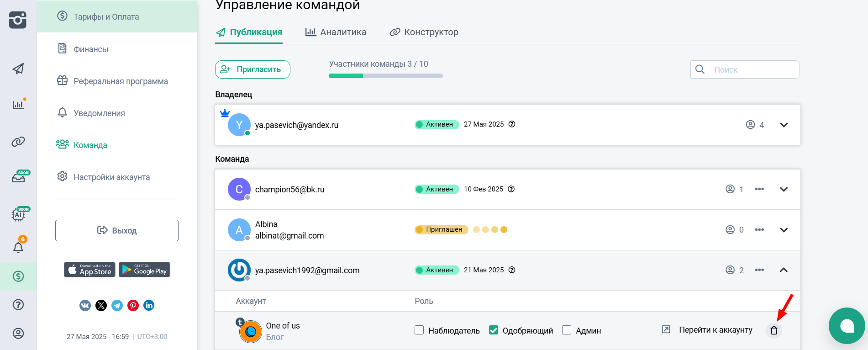The image size is (868, 350).
Task: Open three-dots menu for champion56@bk.ru
Action: [x=759, y=189]
